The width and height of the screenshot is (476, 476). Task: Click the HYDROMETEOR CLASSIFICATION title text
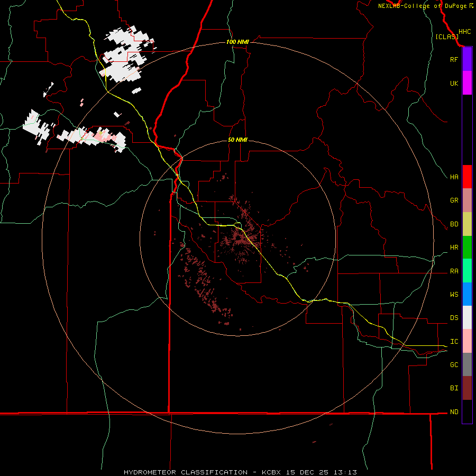click(x=186, y=472)
